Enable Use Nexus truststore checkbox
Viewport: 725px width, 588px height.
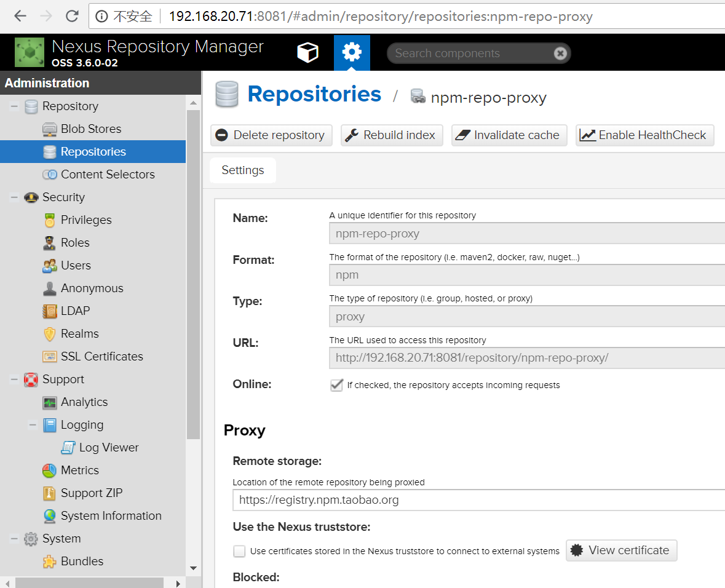(x=239, y=551)
